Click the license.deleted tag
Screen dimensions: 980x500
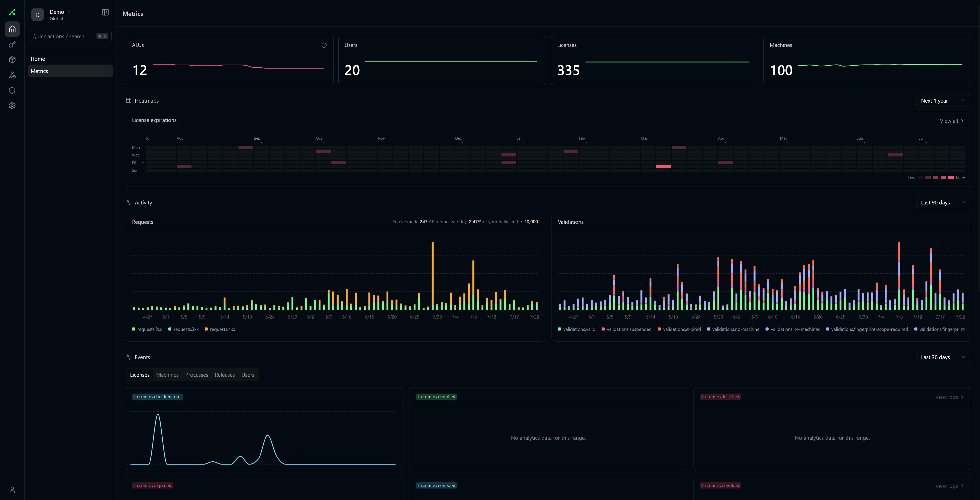pos(720,397)
